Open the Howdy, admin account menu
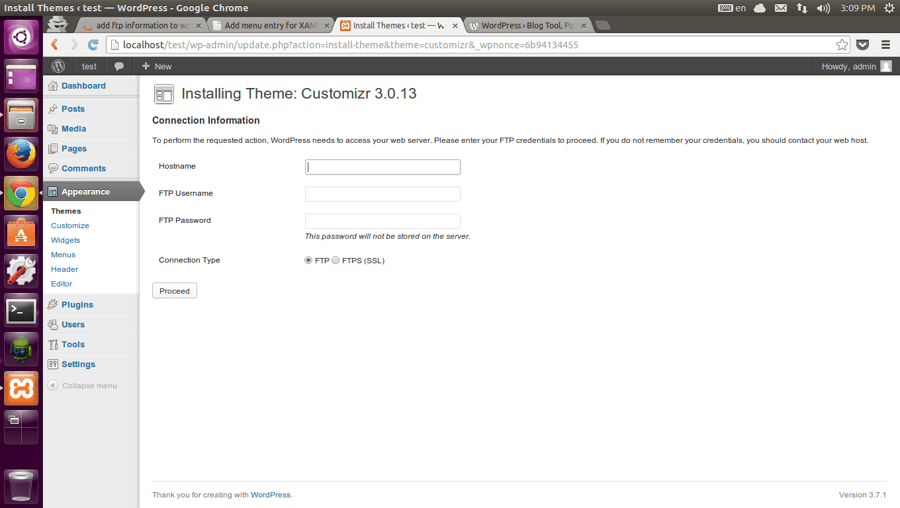900x508 pixels. point(856,67)
